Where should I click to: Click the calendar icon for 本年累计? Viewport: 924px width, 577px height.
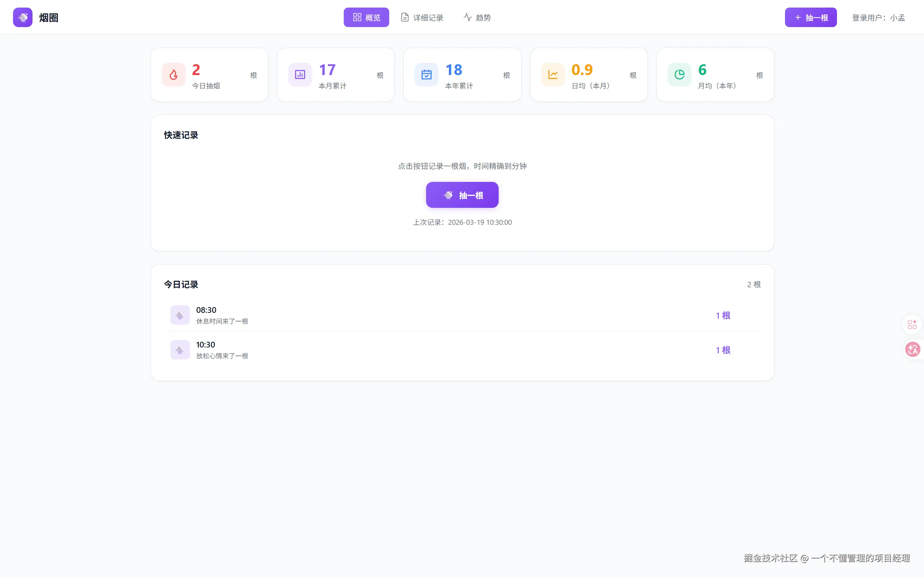pos(426,74)
